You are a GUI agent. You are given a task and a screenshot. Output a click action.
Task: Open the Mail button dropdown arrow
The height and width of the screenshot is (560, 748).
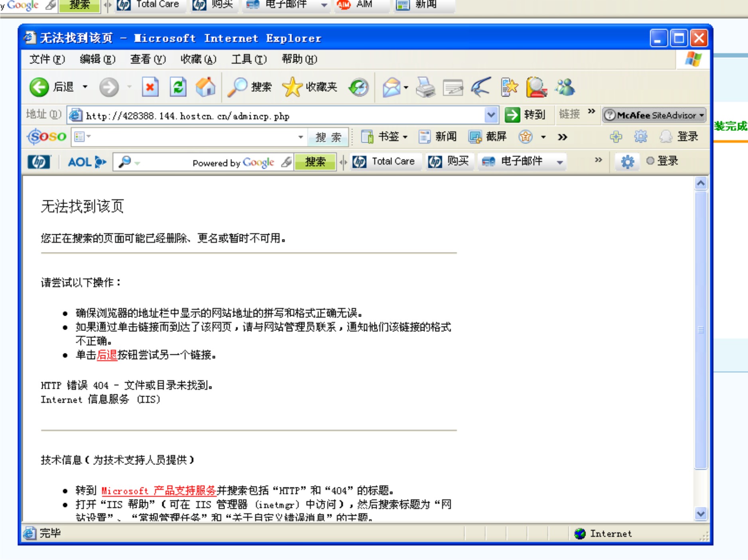coord(406,87)
